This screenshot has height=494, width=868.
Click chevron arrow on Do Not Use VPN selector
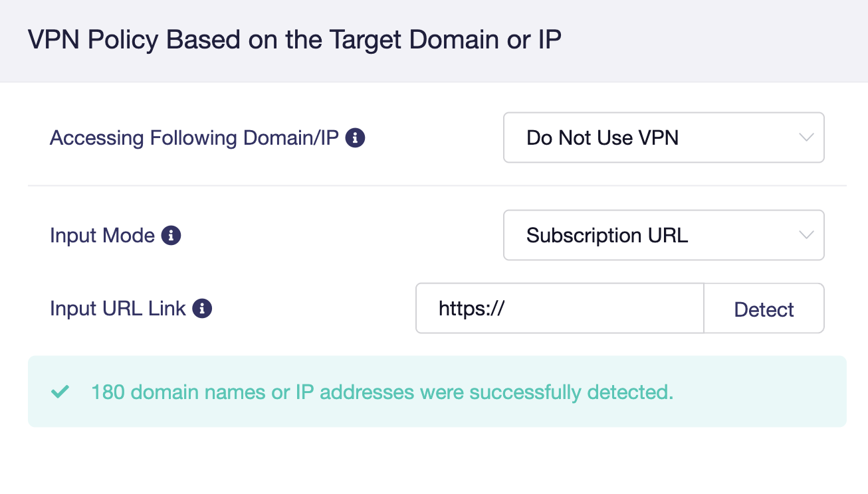[806, 138]
